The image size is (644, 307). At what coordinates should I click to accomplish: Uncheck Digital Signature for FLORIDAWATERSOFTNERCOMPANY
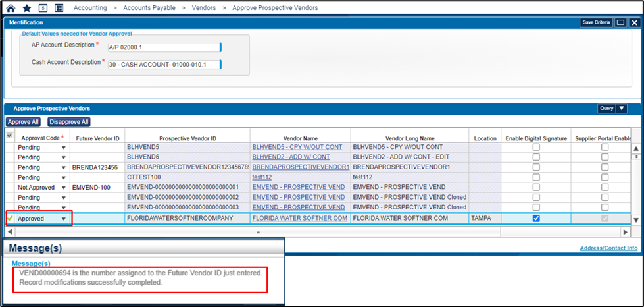pos(536,219)
